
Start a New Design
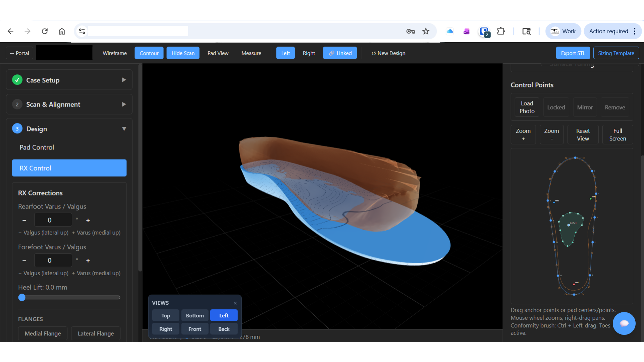click(388, 53)
